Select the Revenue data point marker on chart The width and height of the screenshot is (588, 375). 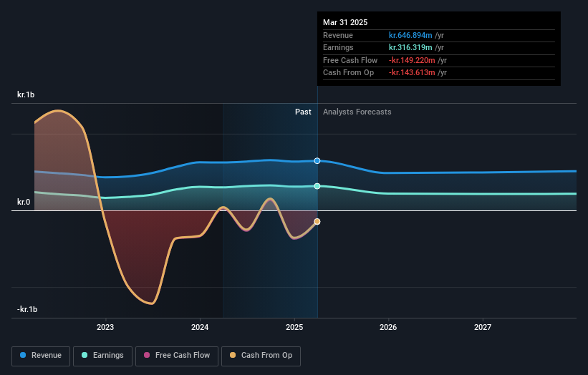pyautogui.click(x=317, y=161)
